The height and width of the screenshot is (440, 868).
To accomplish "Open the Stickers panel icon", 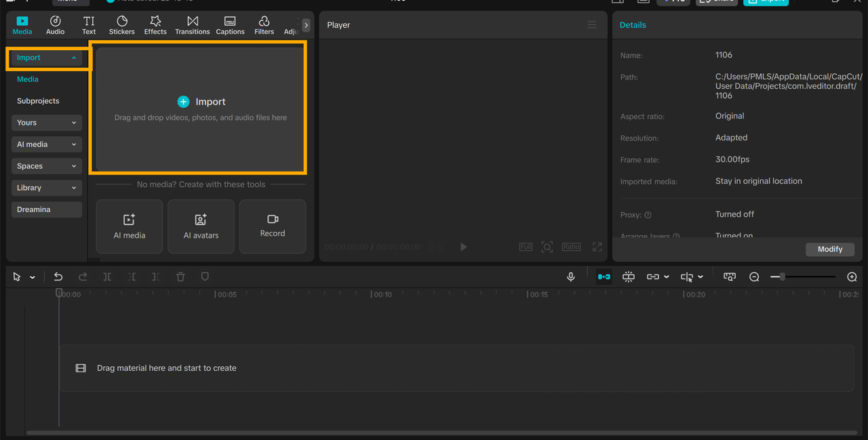I will pyautogui.click(x=122, y=25).
